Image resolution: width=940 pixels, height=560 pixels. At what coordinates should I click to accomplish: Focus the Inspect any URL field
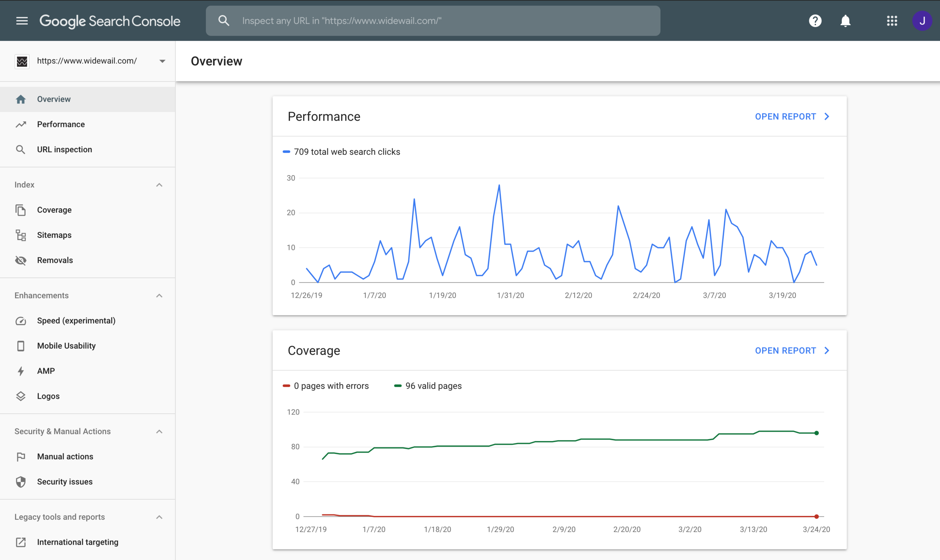coord(433,21)
